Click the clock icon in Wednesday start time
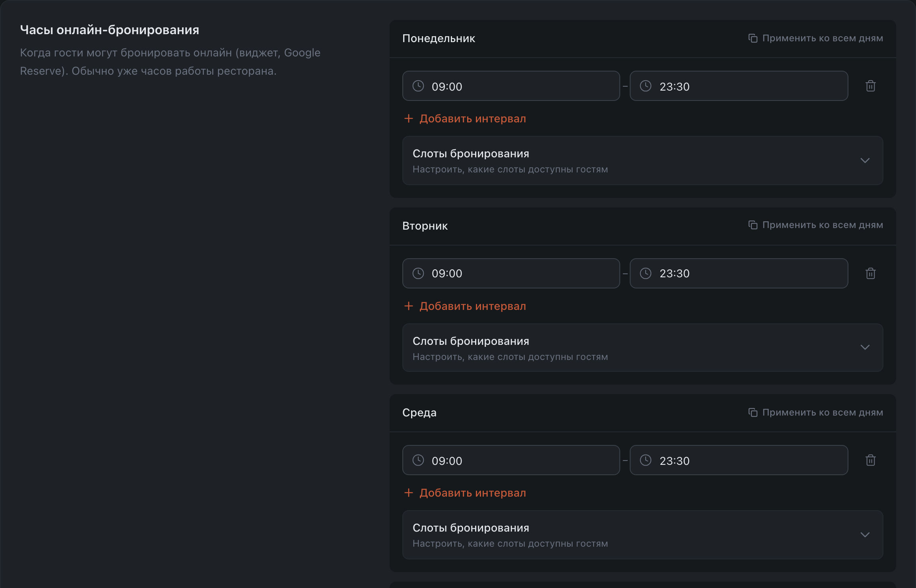 [x=418, y=460]
